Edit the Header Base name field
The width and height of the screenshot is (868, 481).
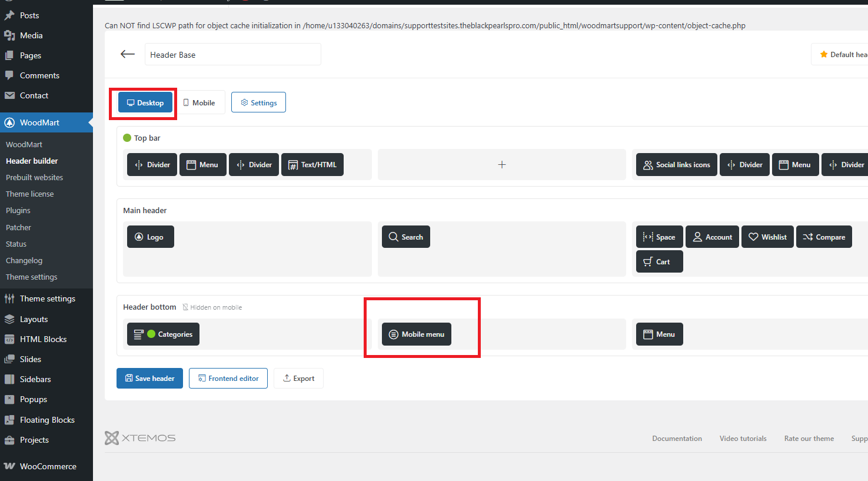233,54
